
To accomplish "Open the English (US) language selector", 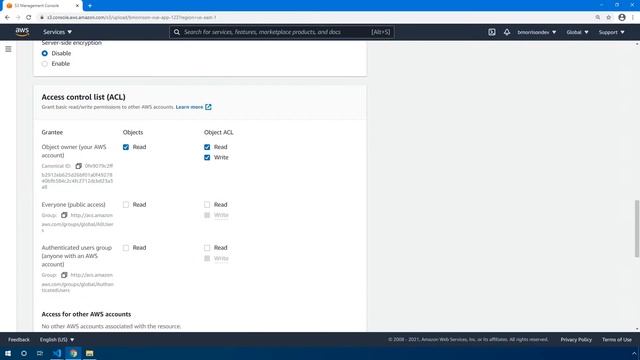I will pos(57,340).
